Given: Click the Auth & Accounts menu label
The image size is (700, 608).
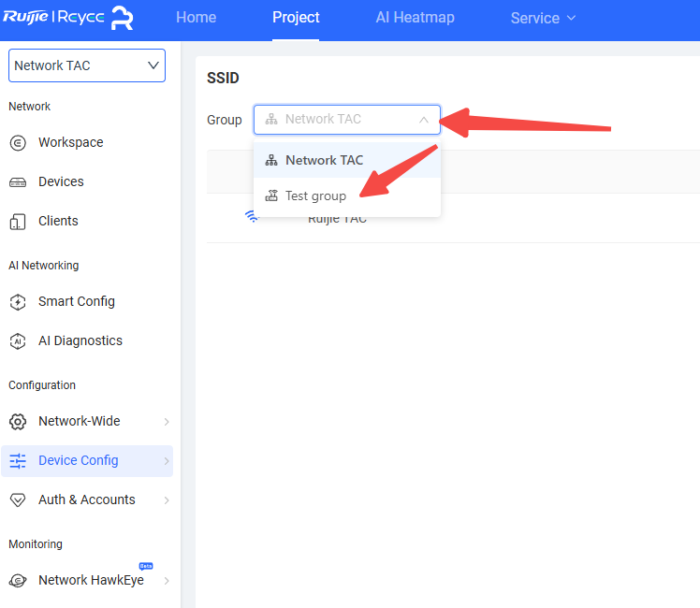Looking at the screenshot, I should [87, 499].
